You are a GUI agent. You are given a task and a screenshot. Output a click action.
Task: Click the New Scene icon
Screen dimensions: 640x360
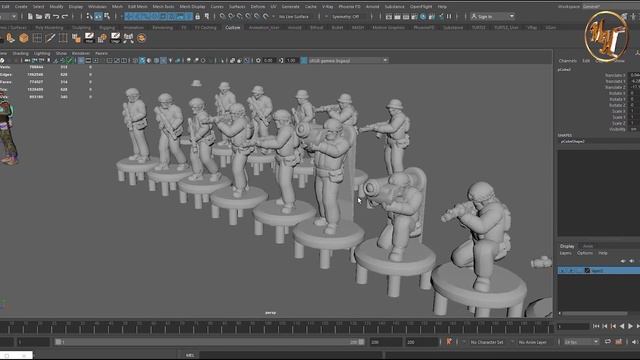click(30, 16)
